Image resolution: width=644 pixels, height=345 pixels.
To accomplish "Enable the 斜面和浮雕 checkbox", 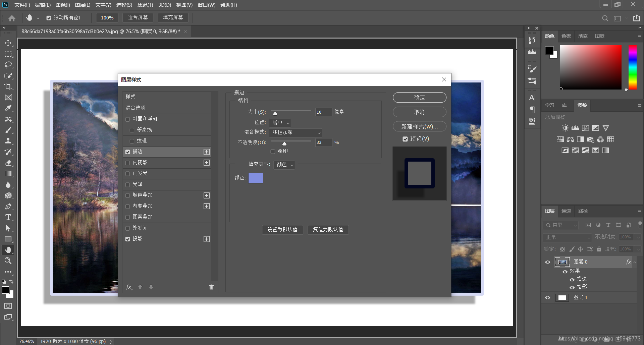I will 127,119.
